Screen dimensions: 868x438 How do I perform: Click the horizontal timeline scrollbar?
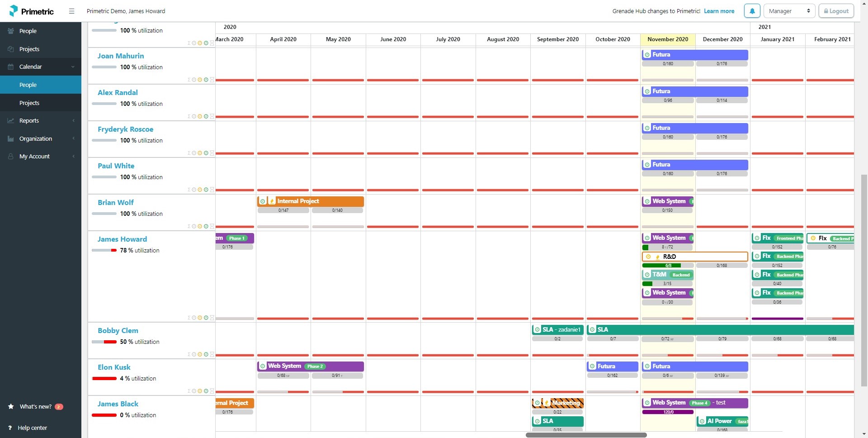coord(586,435)
